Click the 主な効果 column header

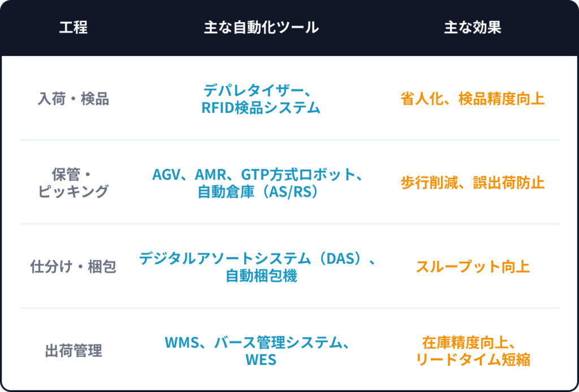pyautogui.click(x=472, y=28)
